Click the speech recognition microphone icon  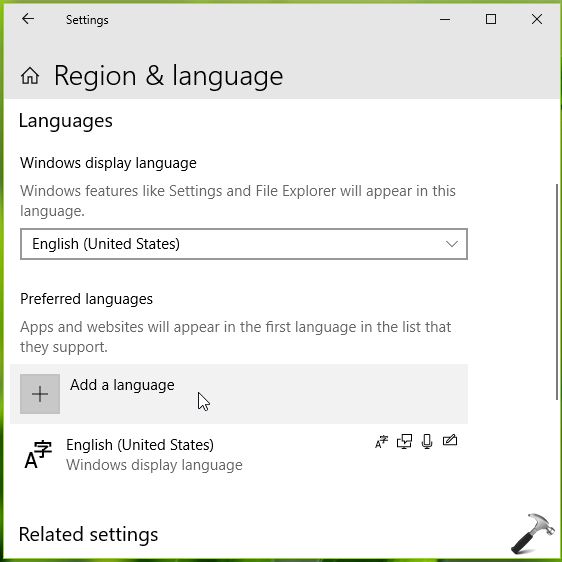pyautogui.click(x=427, y=442)
